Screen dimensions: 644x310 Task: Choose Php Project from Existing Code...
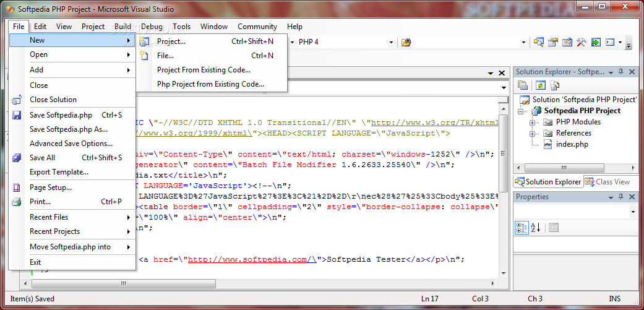coord(210,84)
